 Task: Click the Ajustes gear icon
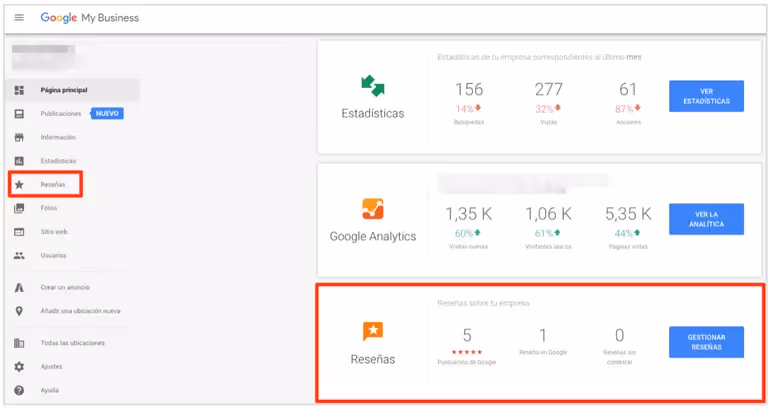coord(19,367)
